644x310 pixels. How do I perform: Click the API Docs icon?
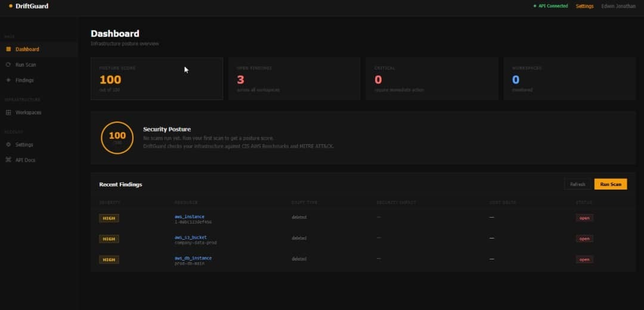(8, 160)
